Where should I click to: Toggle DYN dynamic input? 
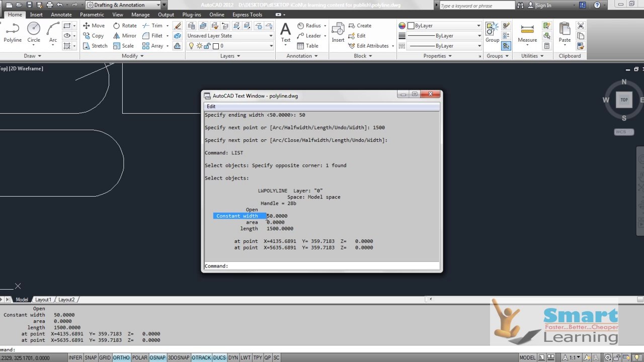coord(233,357)
